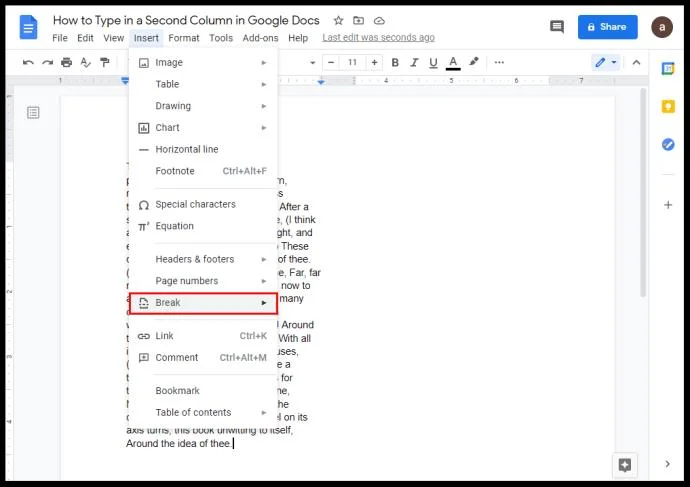Expand Page numbers submenu

[x=203, y=281]
